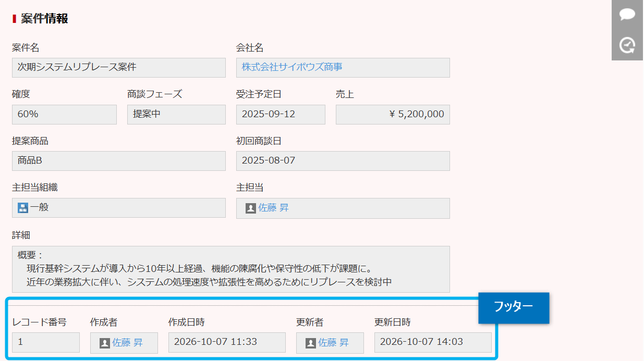This screenshot has width=644, height=361.
Task: Click the 更新日時 field label
Action: [x=393, y=322]
